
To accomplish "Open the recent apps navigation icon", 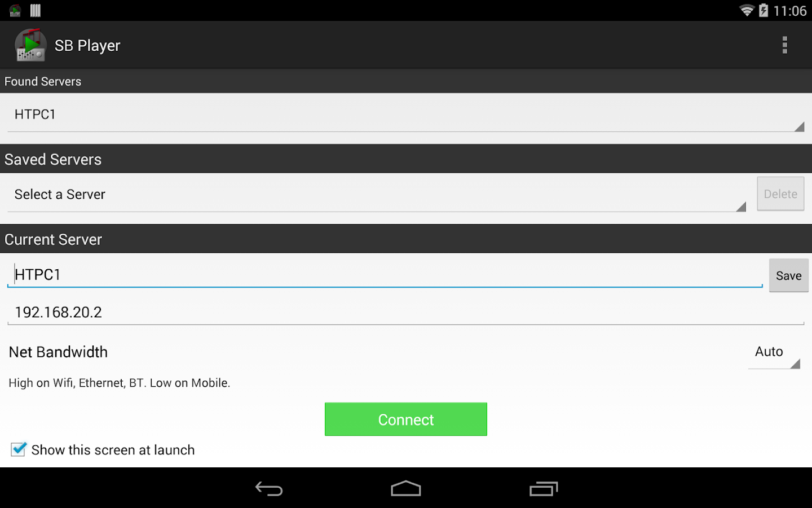I will [x=544, y=488].
